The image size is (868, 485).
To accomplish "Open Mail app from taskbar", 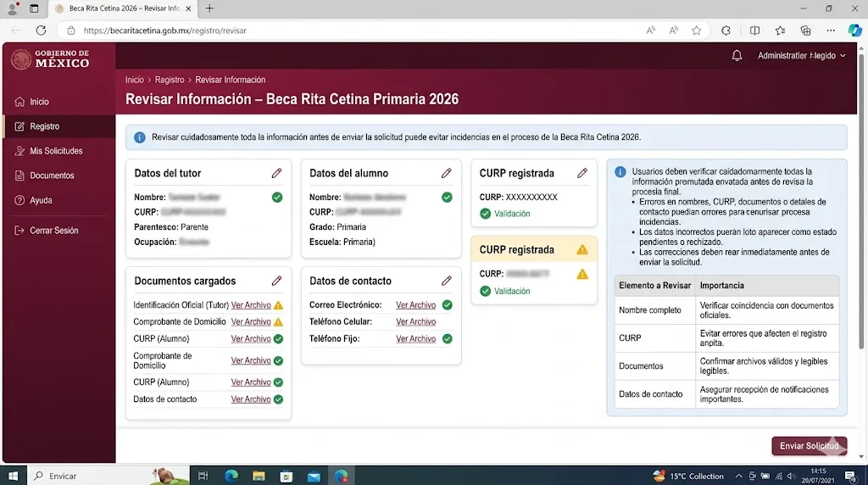I will (314, 476).
